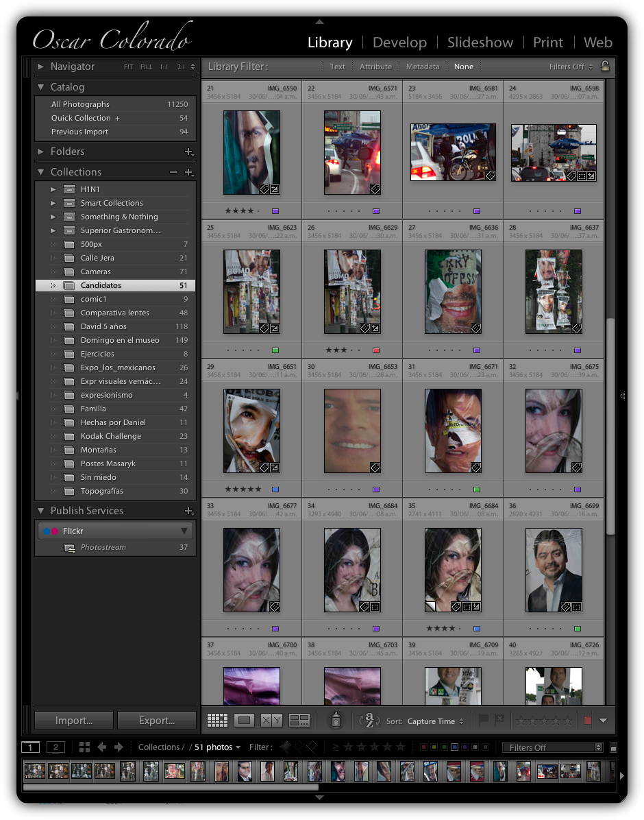Select the Painter spray can tool
644x820 pixels.
(336, 721)
